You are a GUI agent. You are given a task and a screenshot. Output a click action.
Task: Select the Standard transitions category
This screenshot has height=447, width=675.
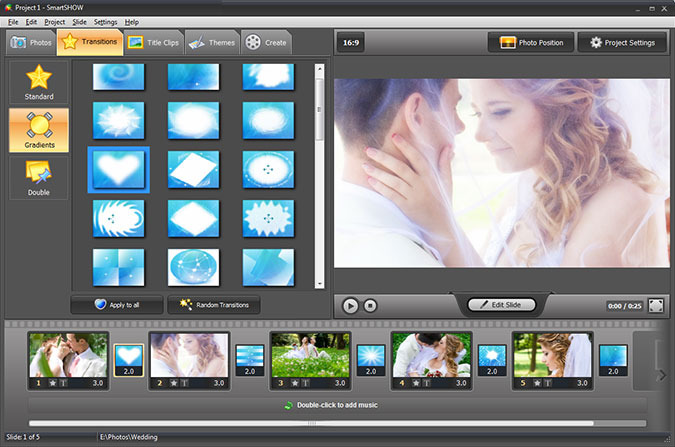39,83
